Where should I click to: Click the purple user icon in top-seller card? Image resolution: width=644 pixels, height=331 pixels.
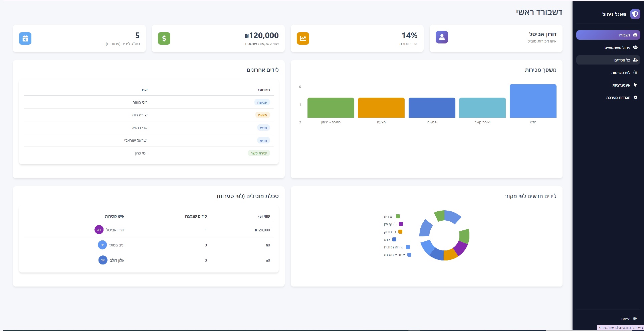pyautogui.click(x=442, y=37)
